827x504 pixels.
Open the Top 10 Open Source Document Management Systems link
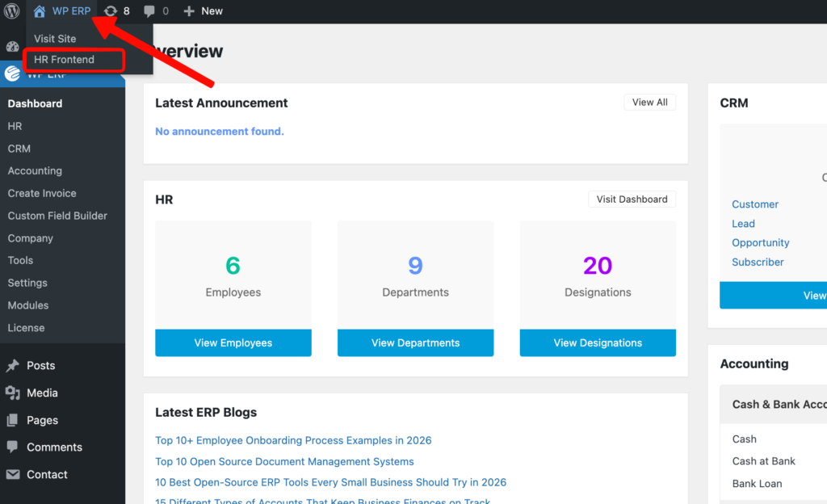(x=284, y=462)
